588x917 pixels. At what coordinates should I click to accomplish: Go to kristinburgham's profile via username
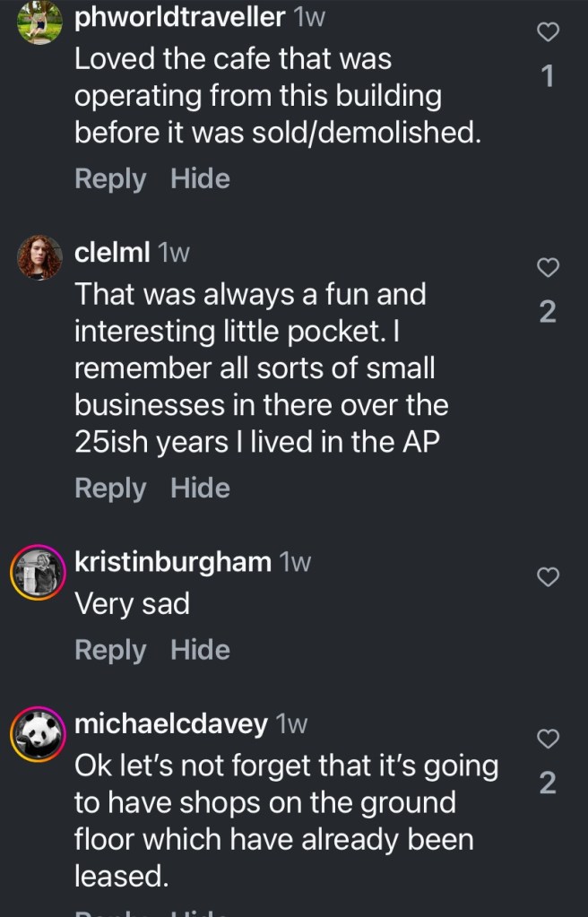click(x=172, y=562)
